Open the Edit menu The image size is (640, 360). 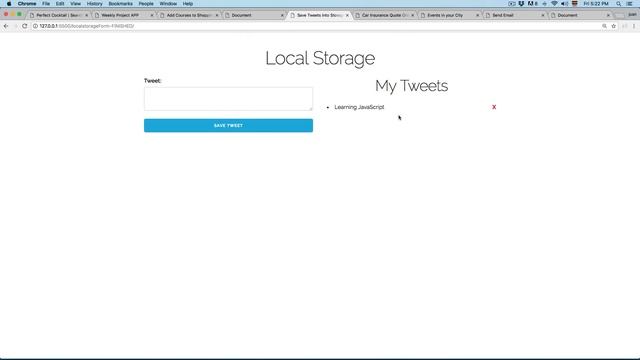tap(60, 4)
